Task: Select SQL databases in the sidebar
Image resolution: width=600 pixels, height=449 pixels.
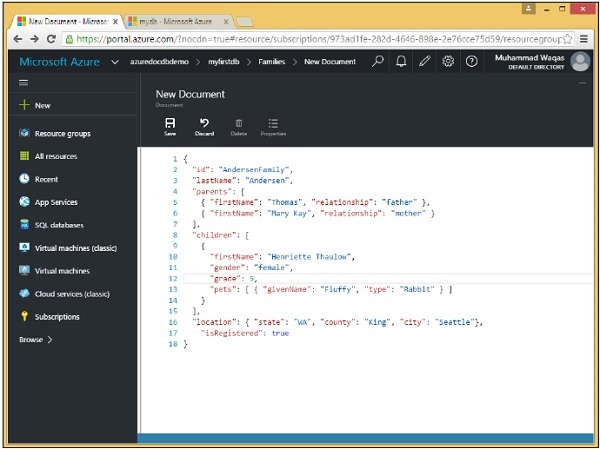Action: pos(59,225)
